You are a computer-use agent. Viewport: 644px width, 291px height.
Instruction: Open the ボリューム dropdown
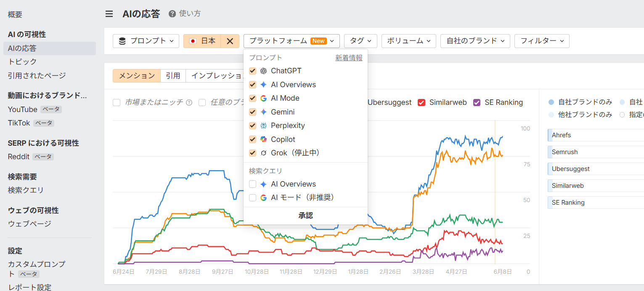409,41
